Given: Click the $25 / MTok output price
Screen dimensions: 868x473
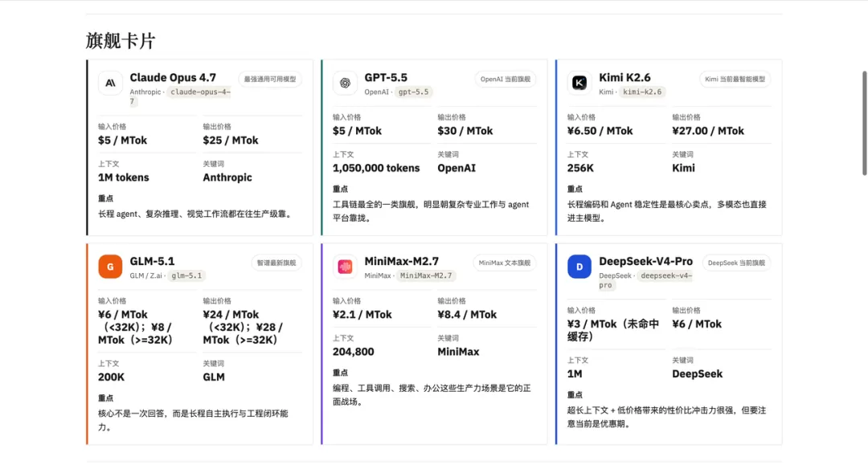Looking at the screenshot, I should 231,141.
